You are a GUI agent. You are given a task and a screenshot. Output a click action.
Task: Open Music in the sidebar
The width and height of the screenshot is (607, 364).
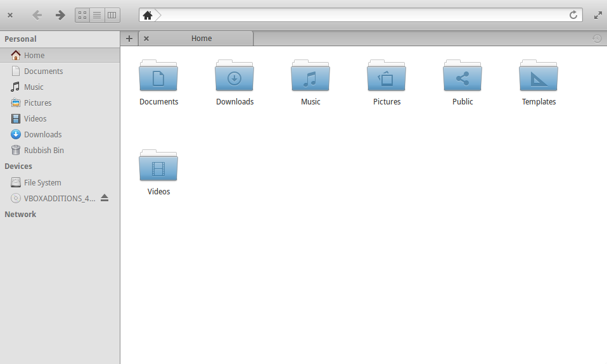click(x=60, y=87)
